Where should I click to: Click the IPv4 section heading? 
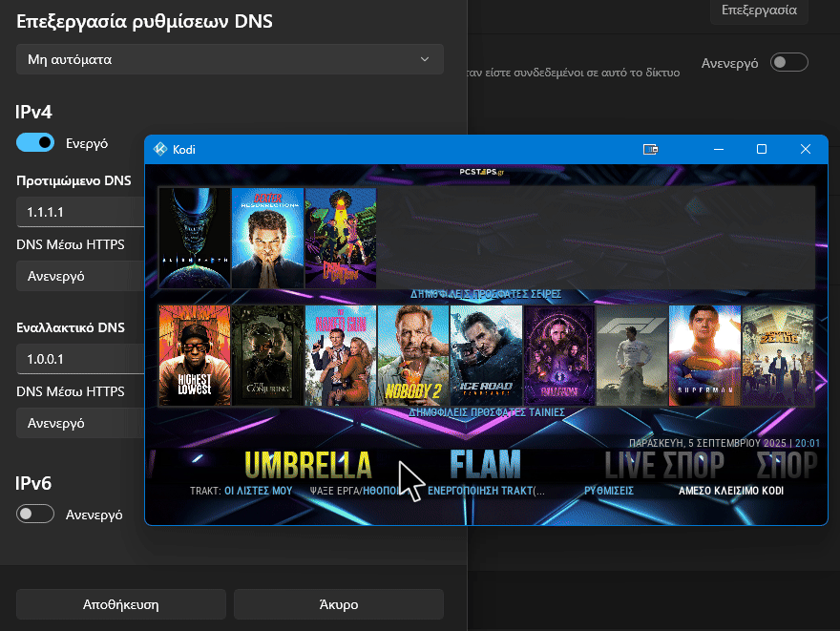coord(33,112)
